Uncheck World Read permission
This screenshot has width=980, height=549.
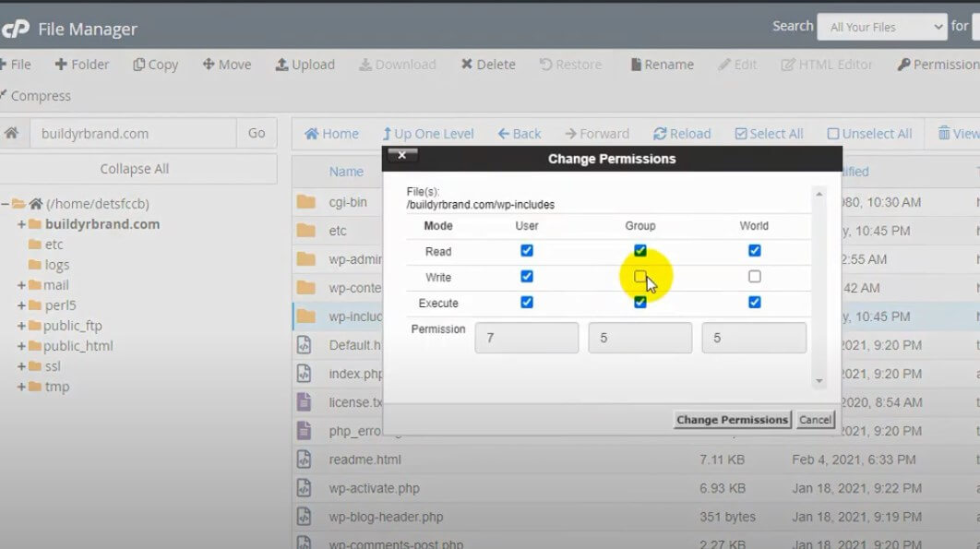pos(754,251)
